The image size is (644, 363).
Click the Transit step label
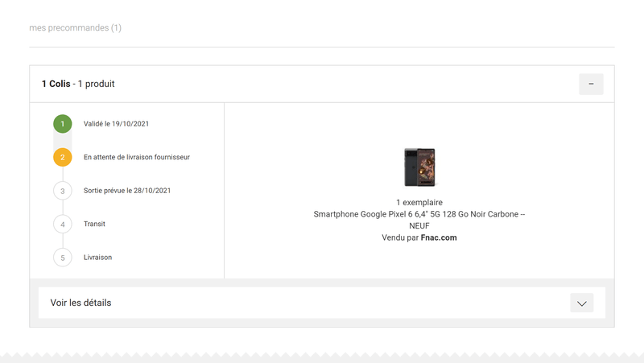pyautogui.click(x=94, y=224)
